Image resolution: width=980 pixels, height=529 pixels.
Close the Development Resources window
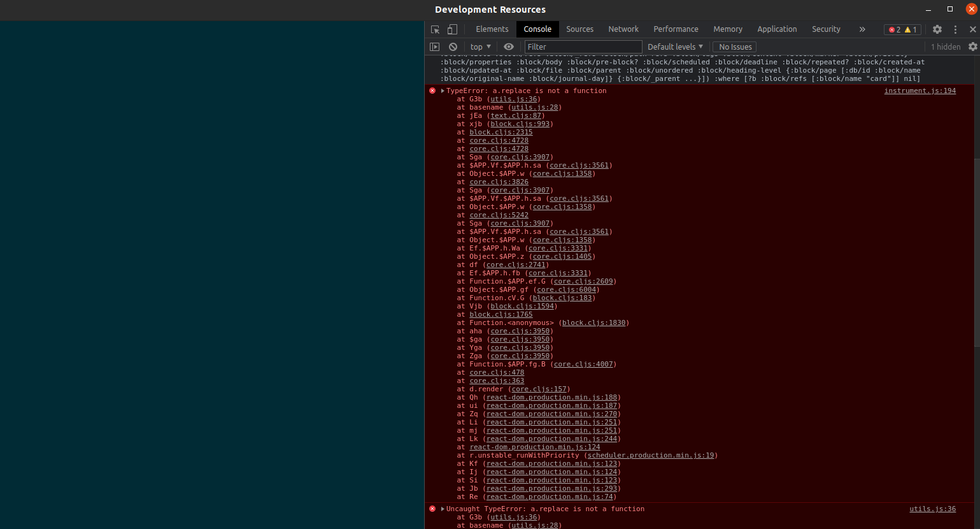tap(970, 10)
